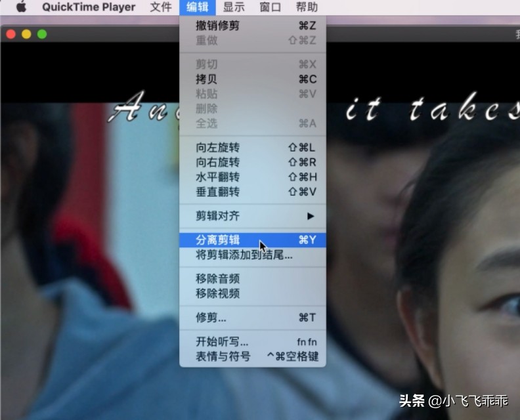Open the 文件 menu
Screen dimensions: 520x420
(161, 7)
